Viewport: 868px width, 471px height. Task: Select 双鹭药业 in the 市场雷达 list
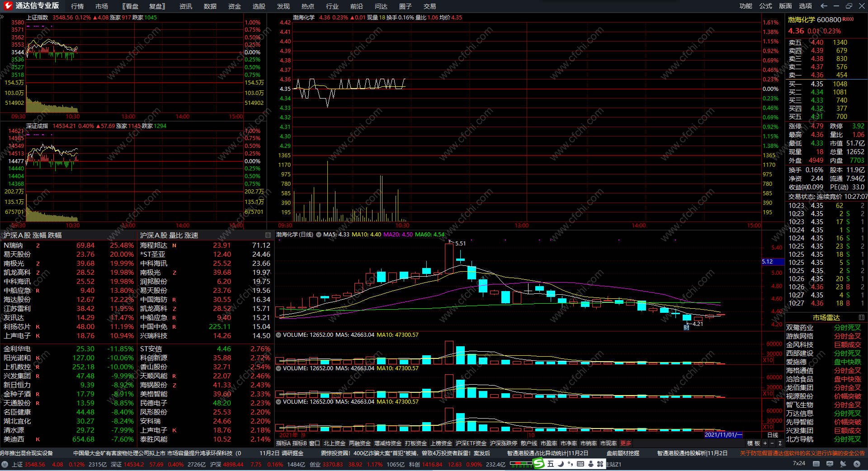[x=800, y=328]
